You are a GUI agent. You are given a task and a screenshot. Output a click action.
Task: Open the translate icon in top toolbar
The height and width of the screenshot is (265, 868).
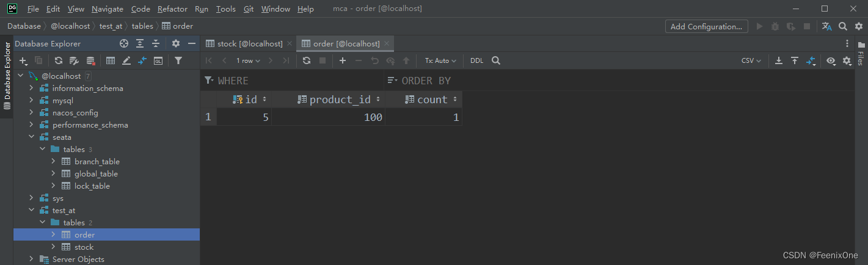(827, 26)
